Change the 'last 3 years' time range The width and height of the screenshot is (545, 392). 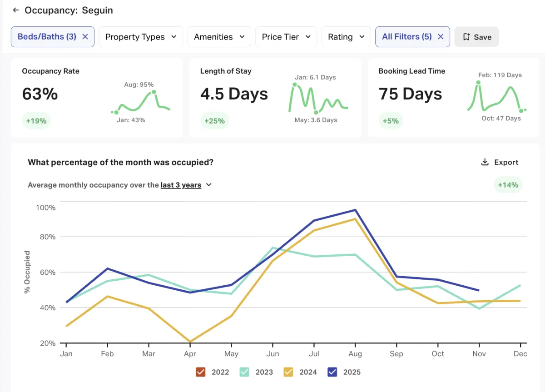pos(186,185)
